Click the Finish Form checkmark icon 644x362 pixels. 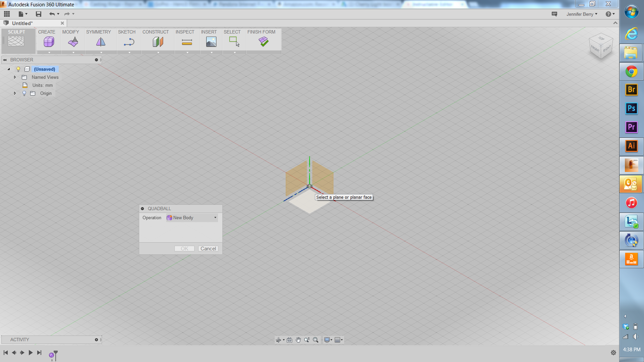tap(264, 42)
